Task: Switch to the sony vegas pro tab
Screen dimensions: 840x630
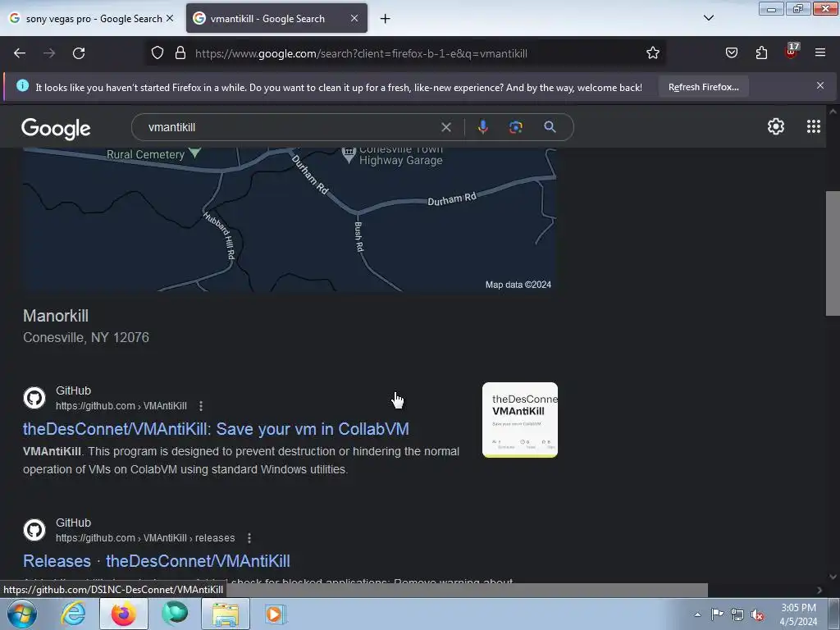Action: coord(92,18)
